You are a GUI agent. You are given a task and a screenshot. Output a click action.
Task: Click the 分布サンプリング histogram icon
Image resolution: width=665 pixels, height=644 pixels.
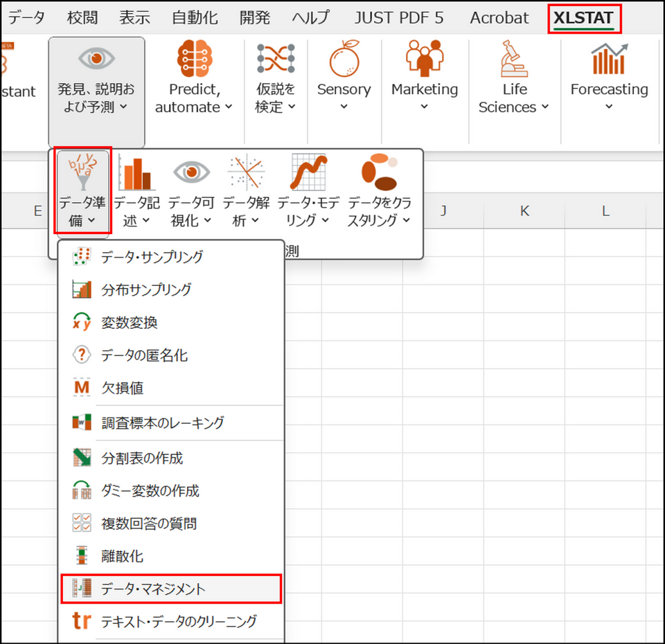tap(82, 289)
